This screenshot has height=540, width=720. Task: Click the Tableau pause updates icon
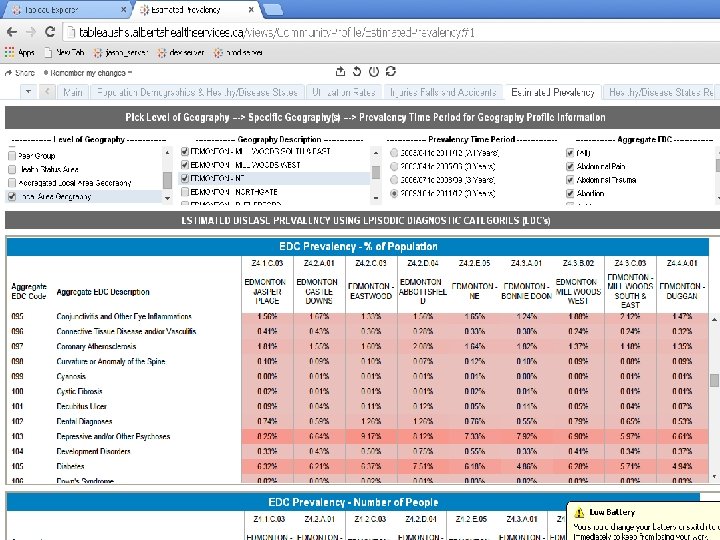point(374,71)
